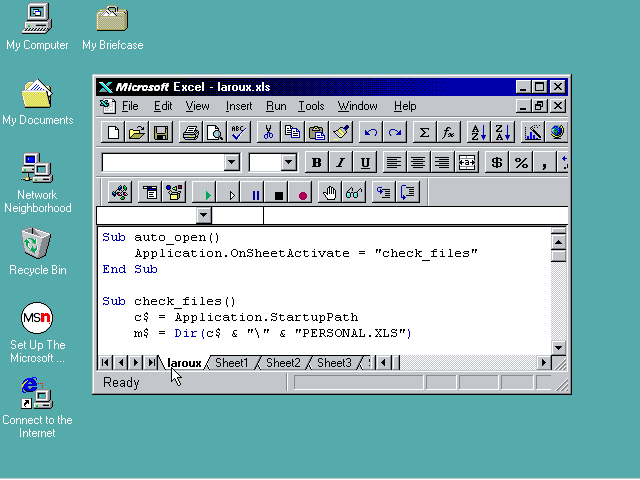Toggle Center Across Columns
The height and width of the screenshot is (480, 640).
(x=467, y=162)
